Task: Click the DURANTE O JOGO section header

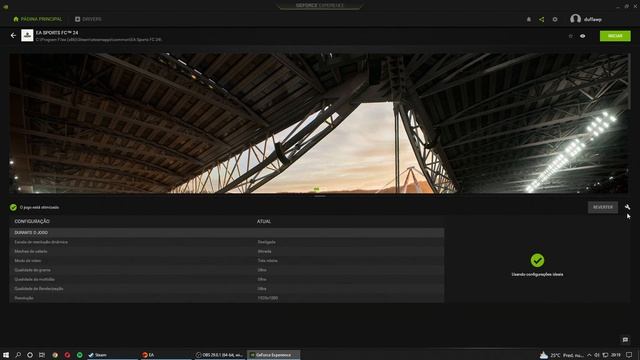Action: (227, 232)
